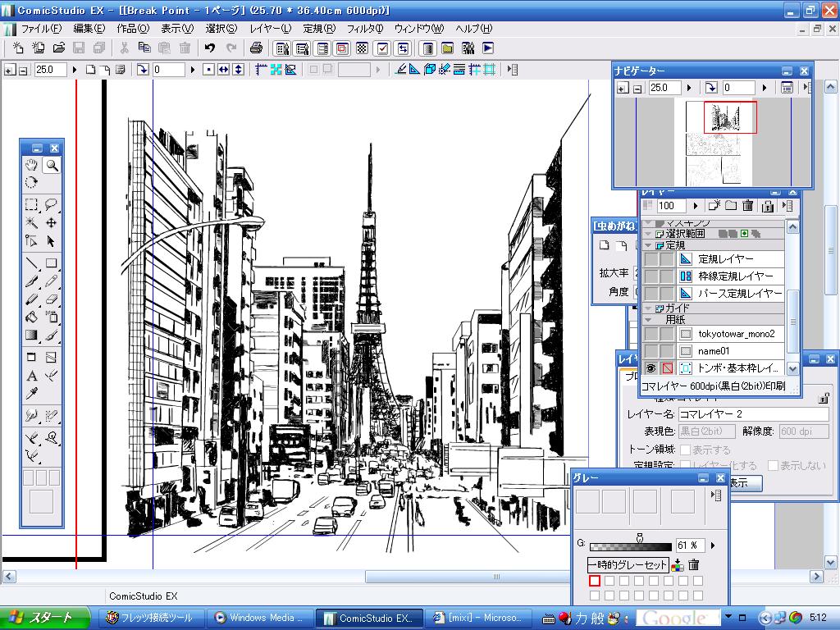Image resolution: width=840 pixels, height=630 pixels.
Task: Click the Copy icon in the toolbar
Action: [144, 48]
